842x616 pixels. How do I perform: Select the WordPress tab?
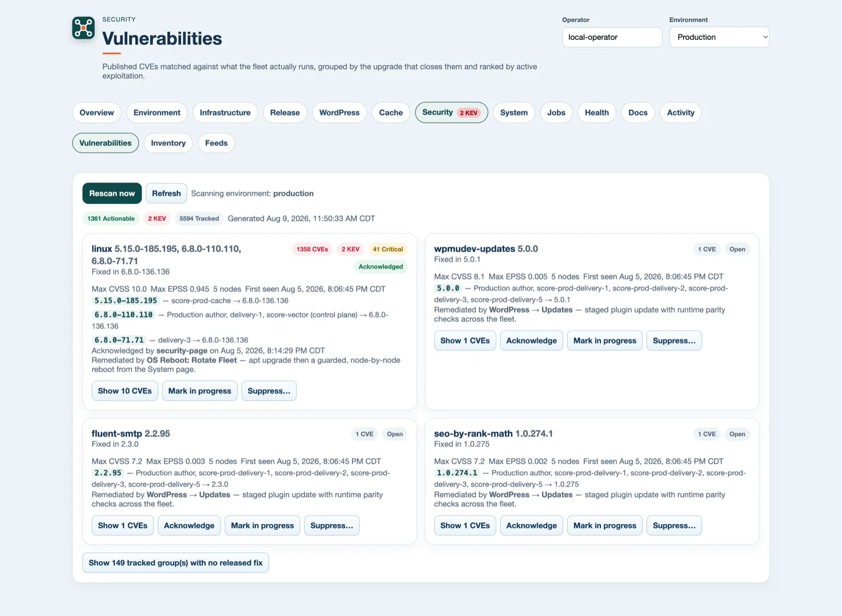[339, 113]
